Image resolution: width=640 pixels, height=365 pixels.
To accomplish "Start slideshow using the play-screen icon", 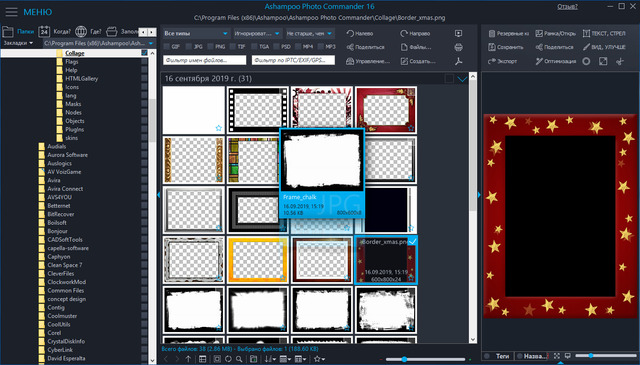I will click(x=458, y=33).
